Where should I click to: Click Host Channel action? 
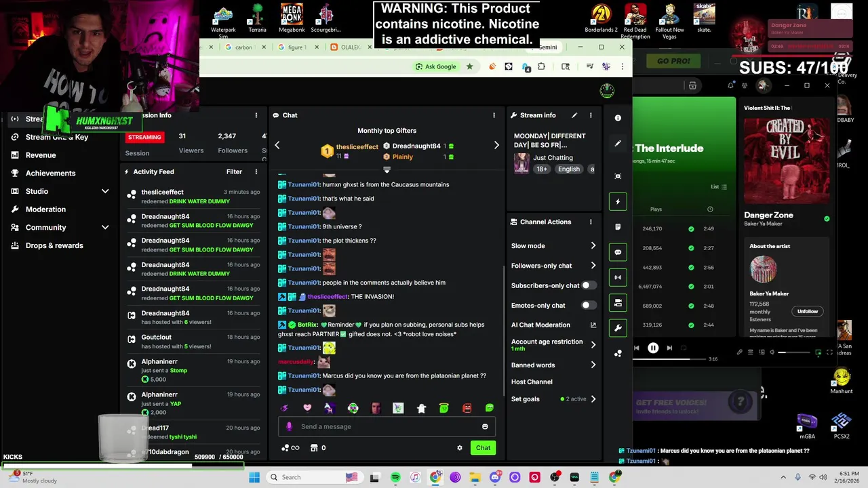(532, 382)
